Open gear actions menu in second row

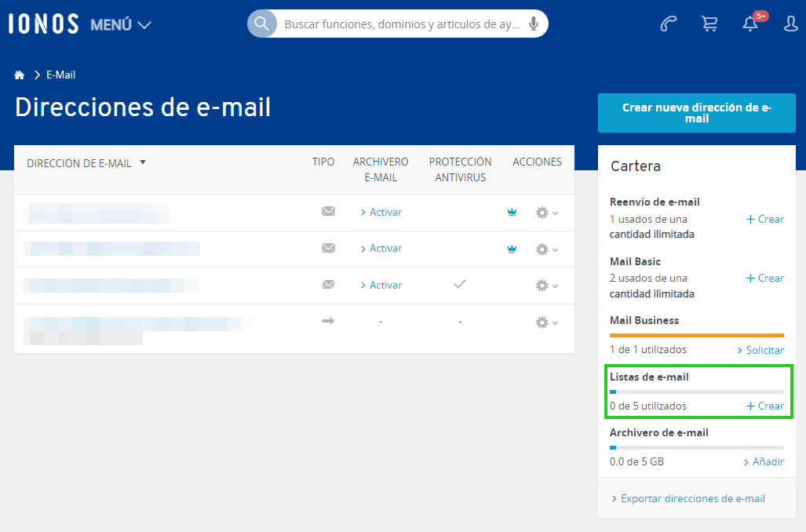click(546, 250)
